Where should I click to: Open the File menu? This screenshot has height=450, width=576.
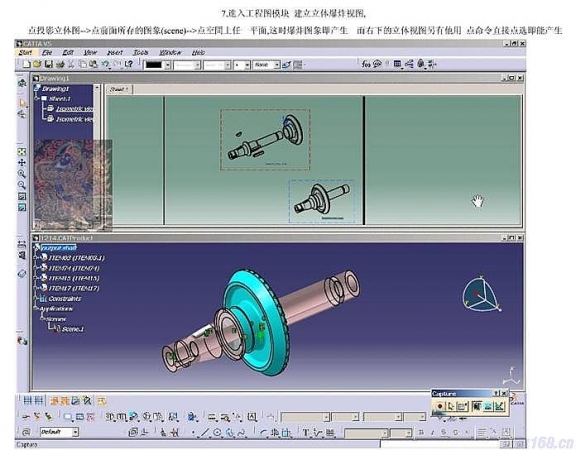click(x=47, y=53)
